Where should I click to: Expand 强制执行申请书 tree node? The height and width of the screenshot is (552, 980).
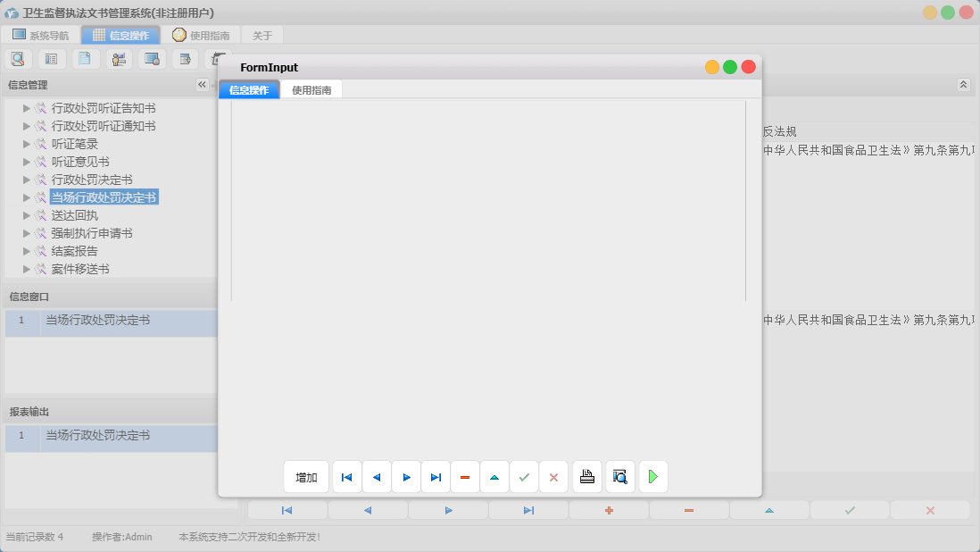(x=26, y=233)
